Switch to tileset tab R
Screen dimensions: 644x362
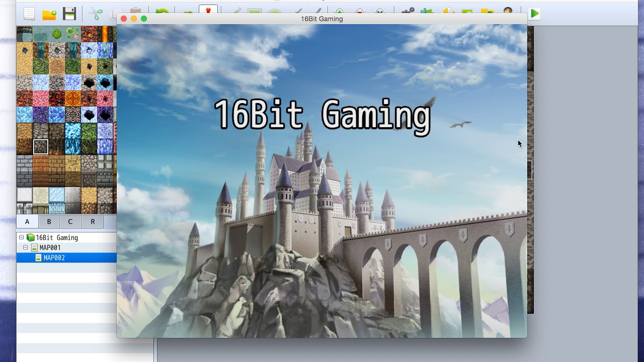(93, 222)
